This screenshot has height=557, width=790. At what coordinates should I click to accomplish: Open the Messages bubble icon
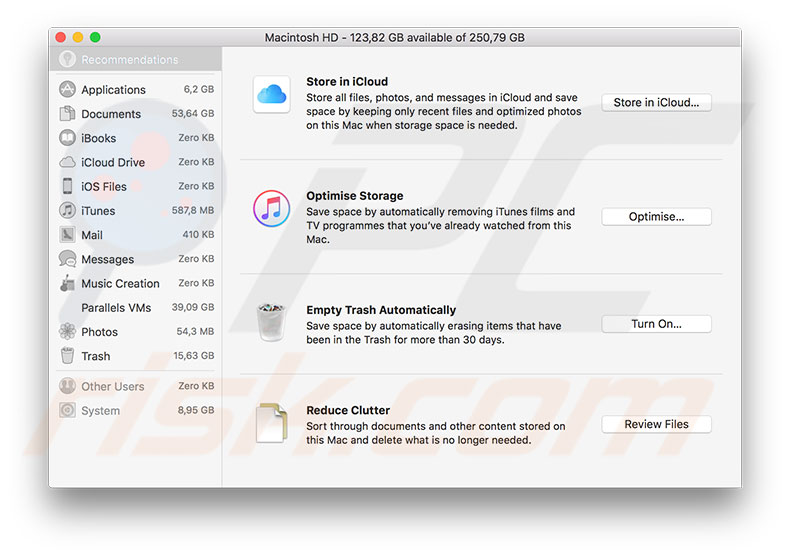pos(67,259)
